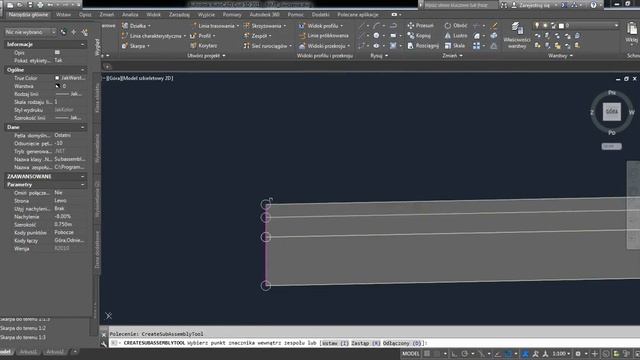640x360 pixels.
Task: Toggle the grid display in status bar
Action: (427, 353)
